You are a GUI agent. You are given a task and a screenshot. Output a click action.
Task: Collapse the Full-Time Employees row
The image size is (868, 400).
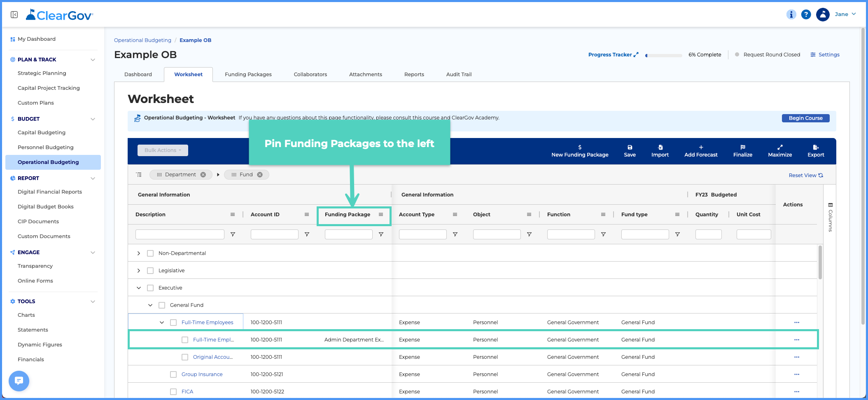click(162, 323)
